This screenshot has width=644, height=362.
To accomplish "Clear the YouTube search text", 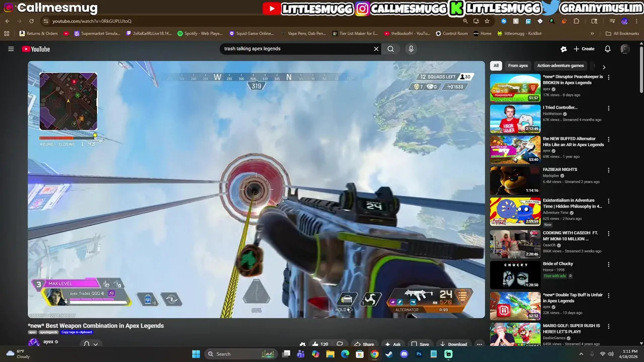I will pos(376,49).
